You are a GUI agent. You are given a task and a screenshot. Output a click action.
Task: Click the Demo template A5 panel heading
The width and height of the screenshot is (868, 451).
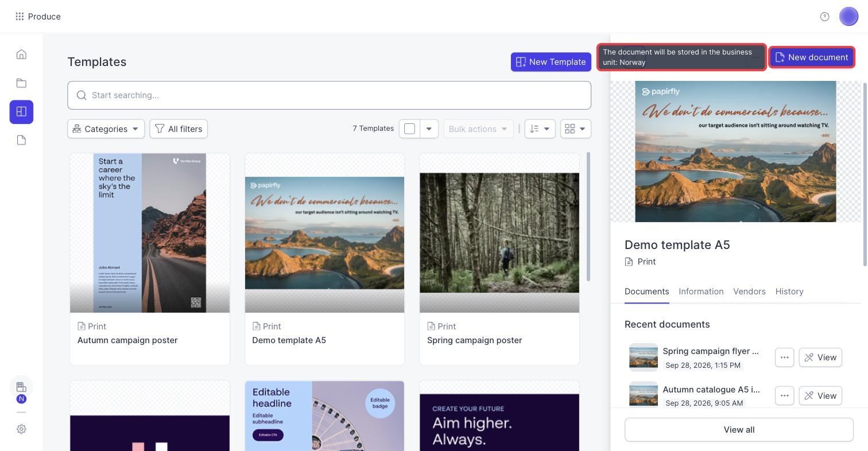[x=677, y=245]
